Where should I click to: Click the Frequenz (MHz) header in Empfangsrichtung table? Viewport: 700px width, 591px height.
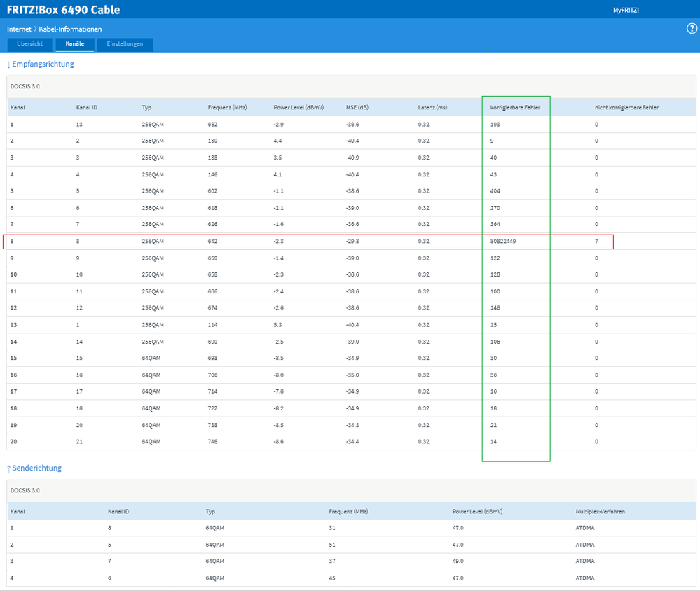pyautogui.click(x=227, y=107)
